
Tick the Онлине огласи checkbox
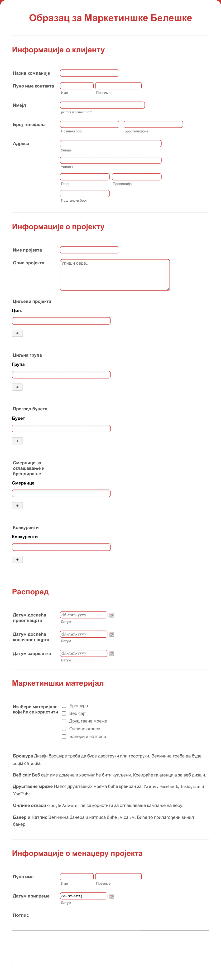click(64, 729)
